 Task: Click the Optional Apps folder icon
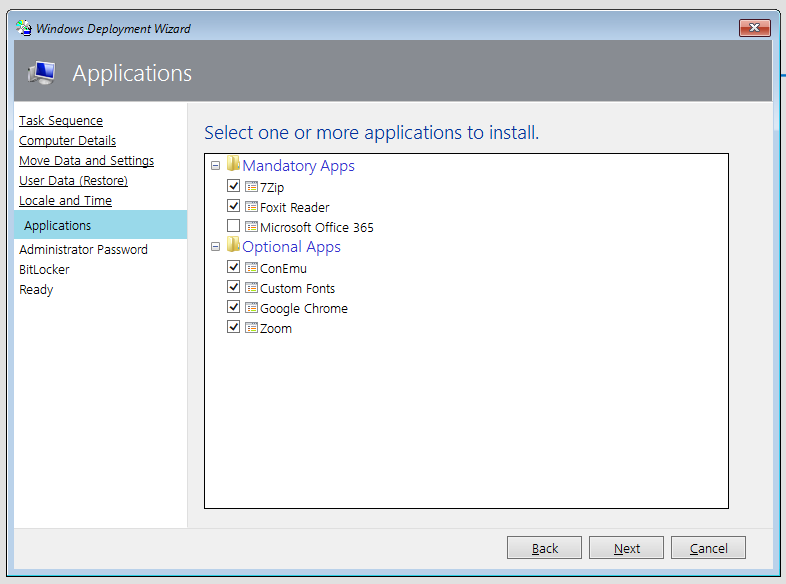pos(233,245)
